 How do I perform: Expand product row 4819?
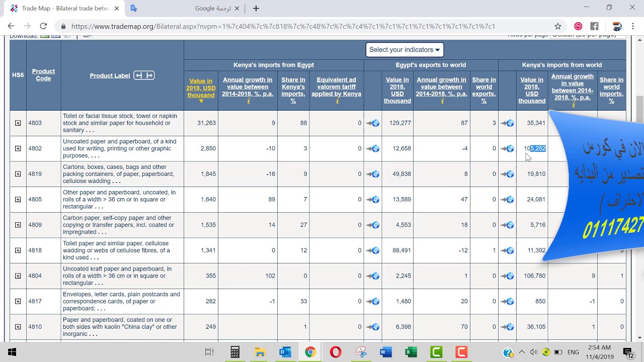point(18,174)
